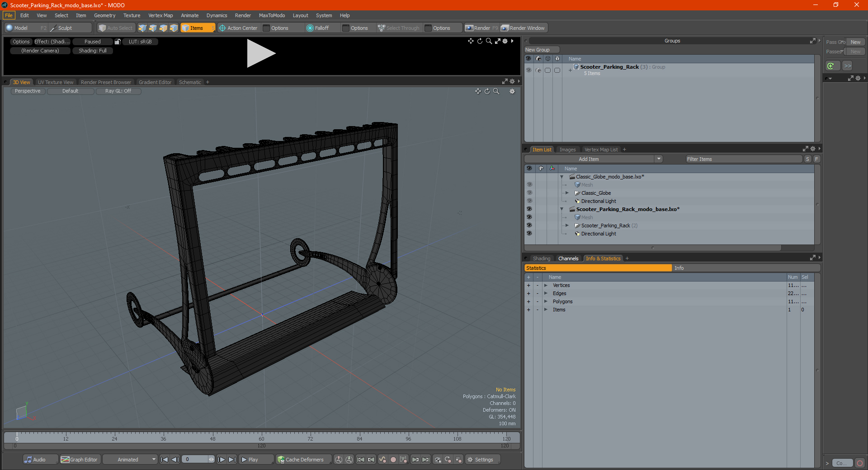Collapse Scooter_Parking_Rack_modo_base.lxo scene
868x470 pixels.
click(561, 209)
